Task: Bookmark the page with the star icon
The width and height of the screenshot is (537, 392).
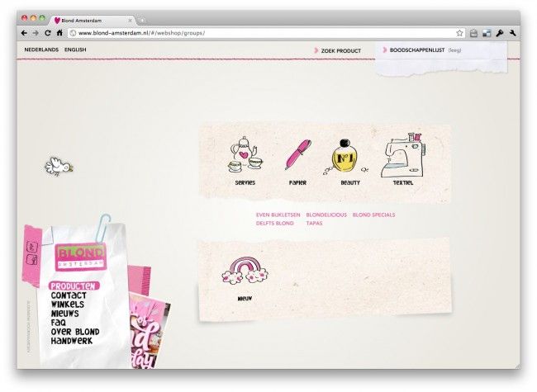Action: (459, 33)
